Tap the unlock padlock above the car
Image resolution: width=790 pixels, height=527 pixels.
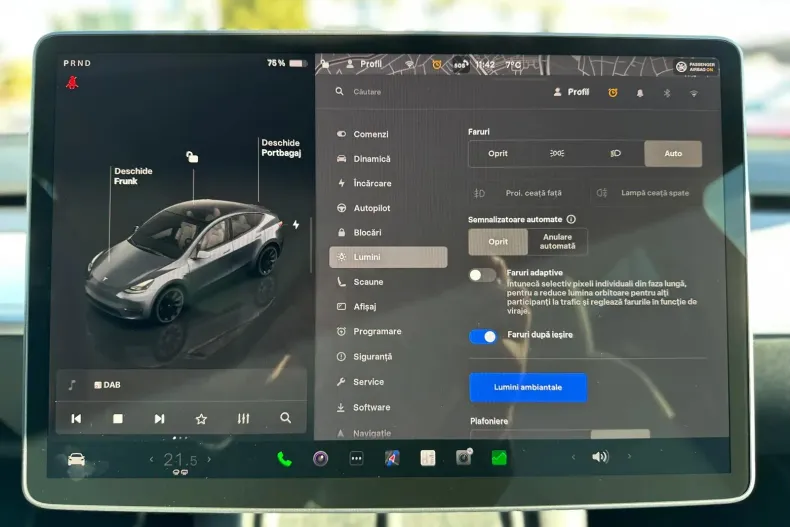tap(192, 157)
